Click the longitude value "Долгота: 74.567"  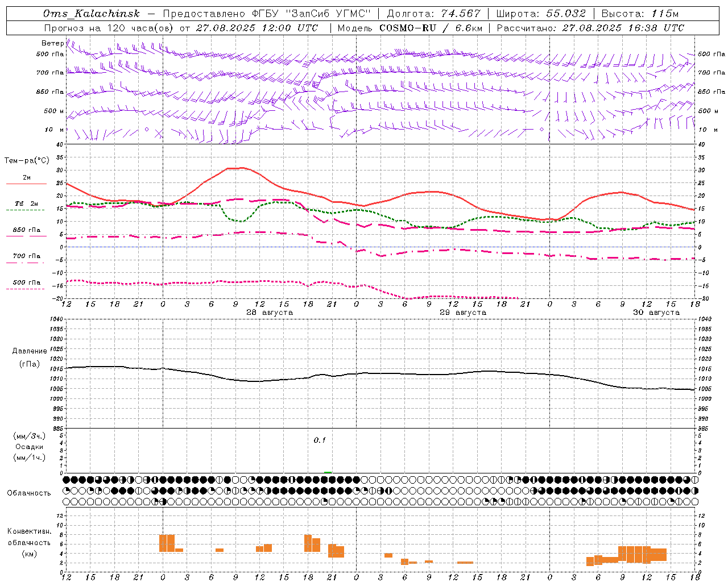tap(433, 14)
